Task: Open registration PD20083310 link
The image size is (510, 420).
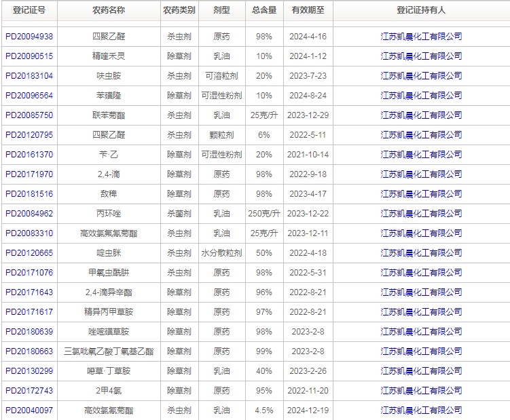Action: [x=29, y=233]
